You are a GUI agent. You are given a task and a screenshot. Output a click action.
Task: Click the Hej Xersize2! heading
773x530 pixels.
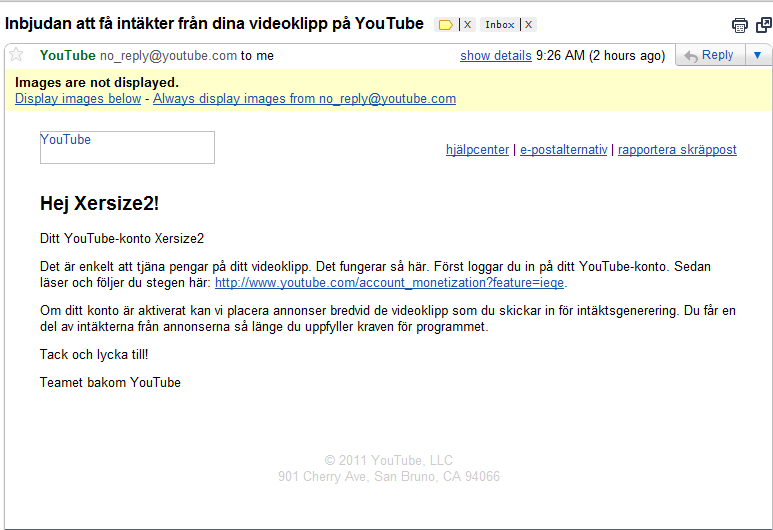[99, 203]
